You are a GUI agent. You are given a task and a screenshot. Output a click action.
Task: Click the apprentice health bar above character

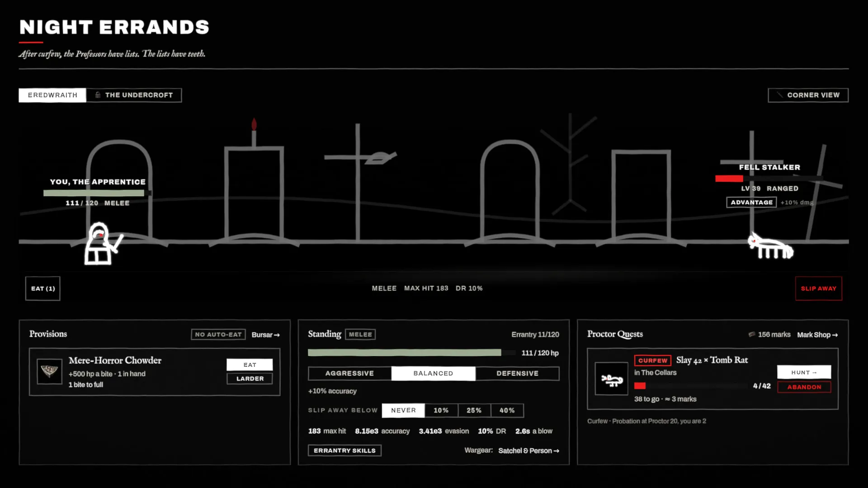(x=97, y=193)
